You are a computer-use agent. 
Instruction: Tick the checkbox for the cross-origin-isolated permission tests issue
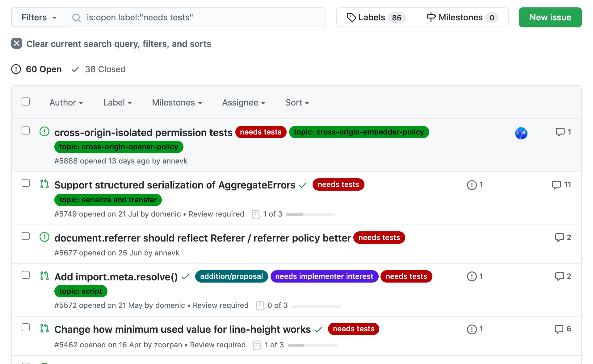click(x=26, y=130)
